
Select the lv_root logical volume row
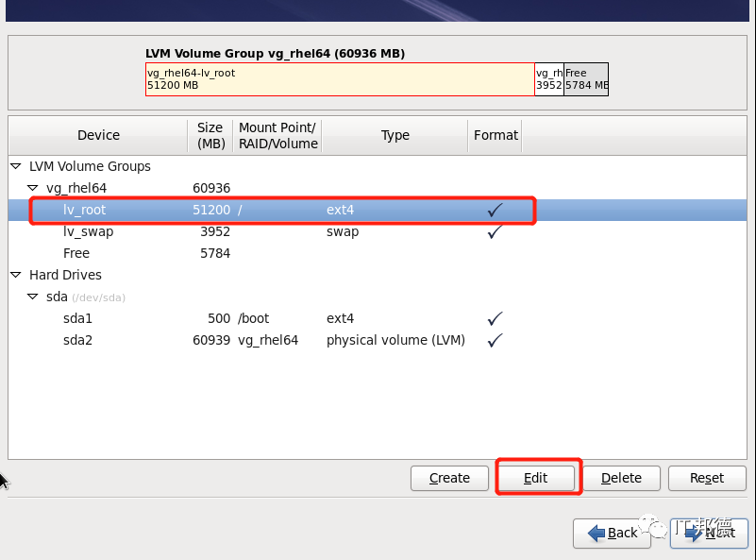coord(377,211)
